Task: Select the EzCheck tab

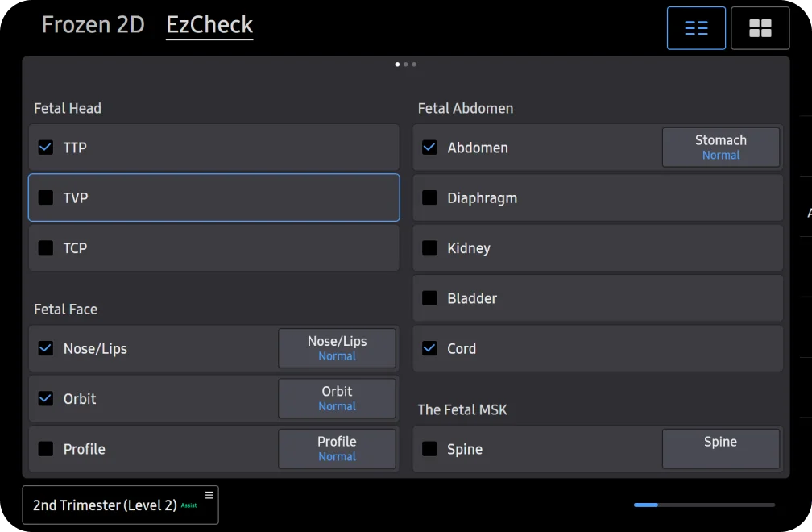Action: click(209, 25)
